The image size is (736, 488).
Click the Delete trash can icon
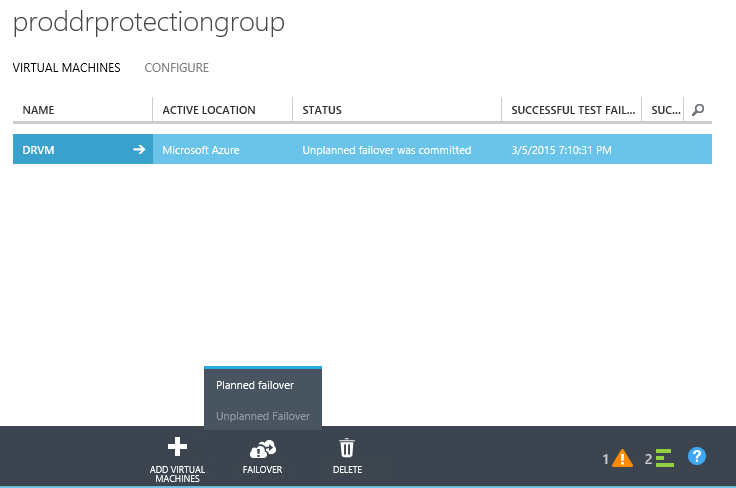click(x=347, y=448)
